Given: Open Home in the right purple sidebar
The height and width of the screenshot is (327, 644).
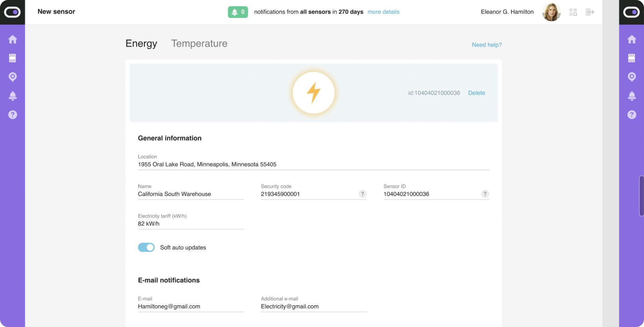Looking at the screenshot, I should pos(632,39).
